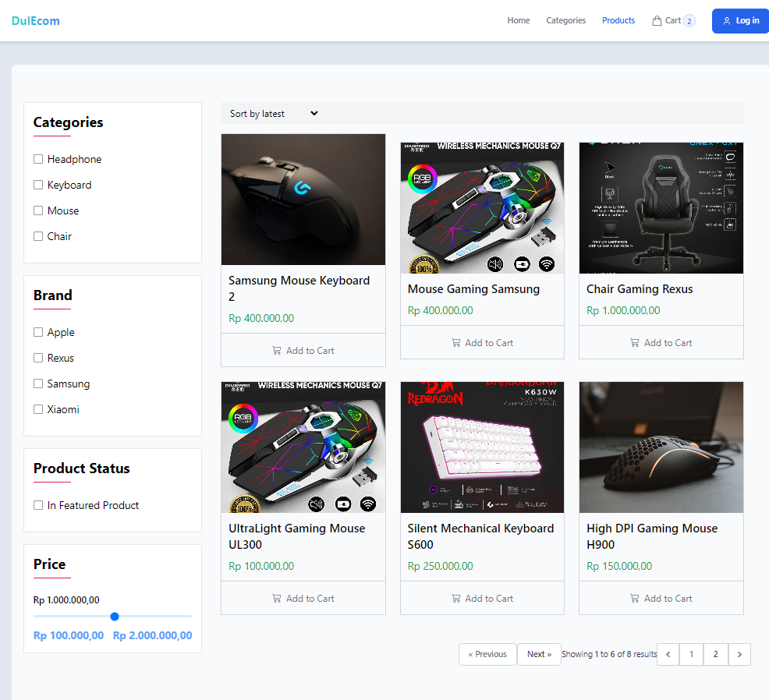Click the cart icon on UltraLight Gaming Mouse UL300
The image size is (769, 700).
click(276, 598)
